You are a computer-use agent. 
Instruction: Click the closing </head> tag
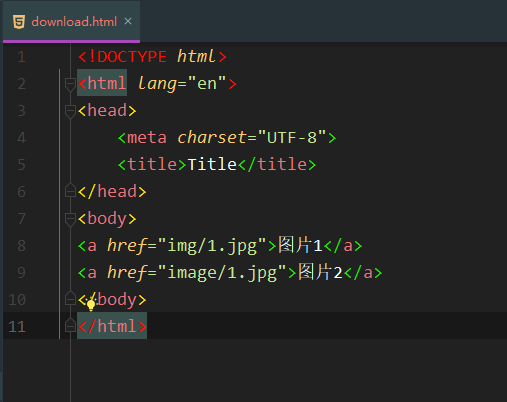coord(112,191)
